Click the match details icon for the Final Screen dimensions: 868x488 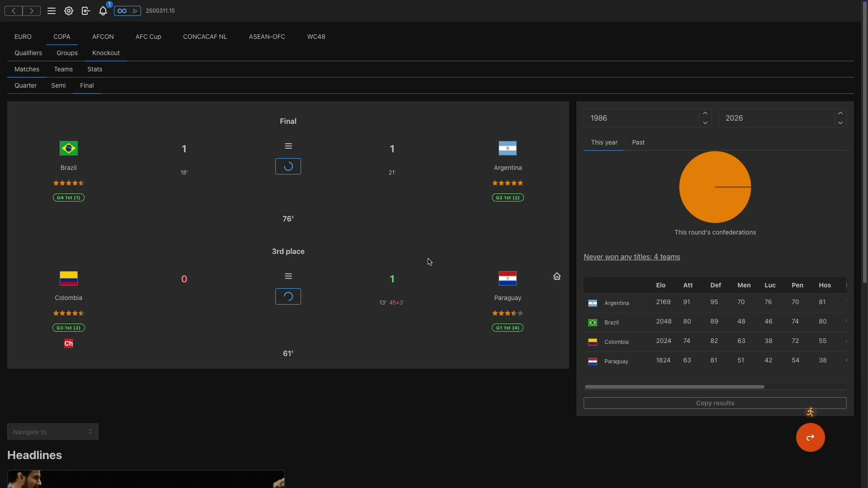[x=288, y=146]
